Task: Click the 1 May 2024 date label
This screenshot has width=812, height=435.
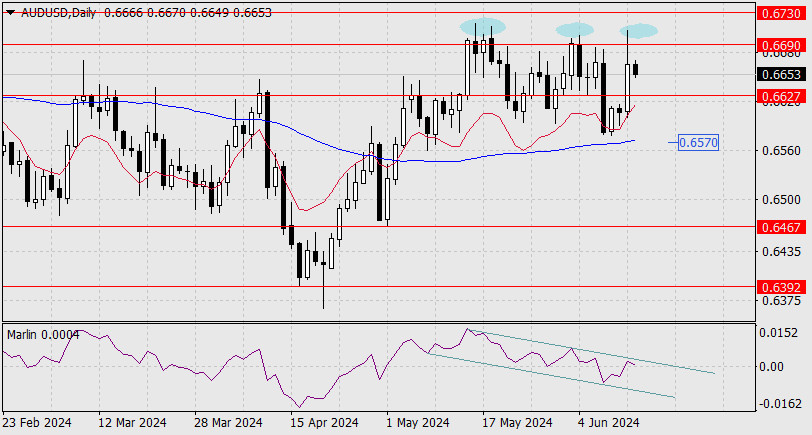Action: point(418,423)
